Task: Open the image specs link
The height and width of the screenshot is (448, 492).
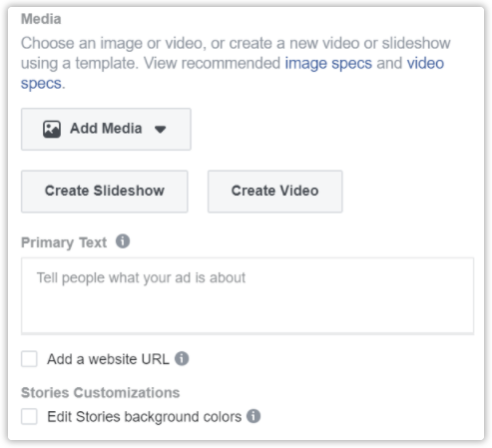Action: tap(328, 63)
